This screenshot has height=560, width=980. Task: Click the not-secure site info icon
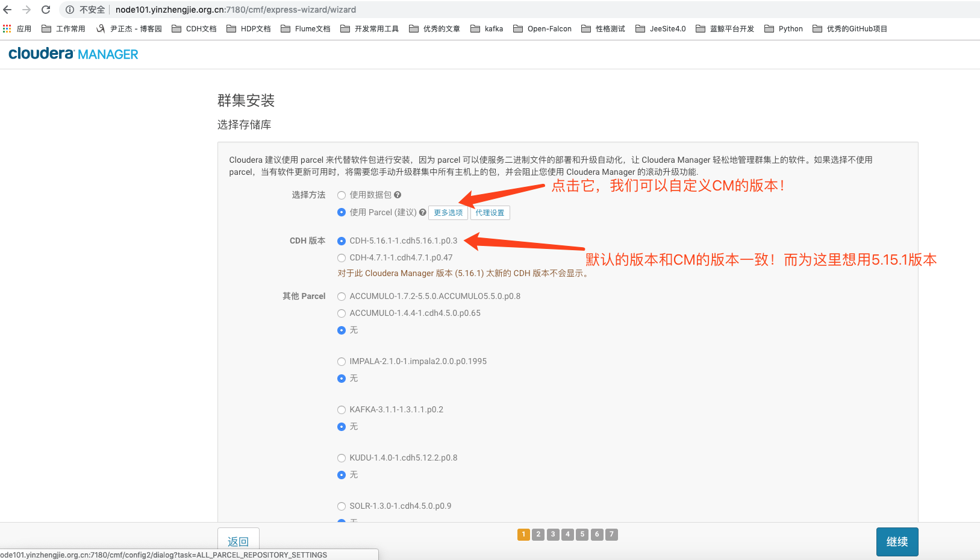click(x=70, y=10)
